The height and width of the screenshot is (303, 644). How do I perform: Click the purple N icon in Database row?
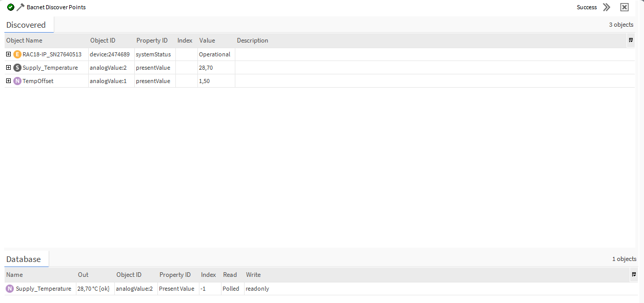point(10,289)
